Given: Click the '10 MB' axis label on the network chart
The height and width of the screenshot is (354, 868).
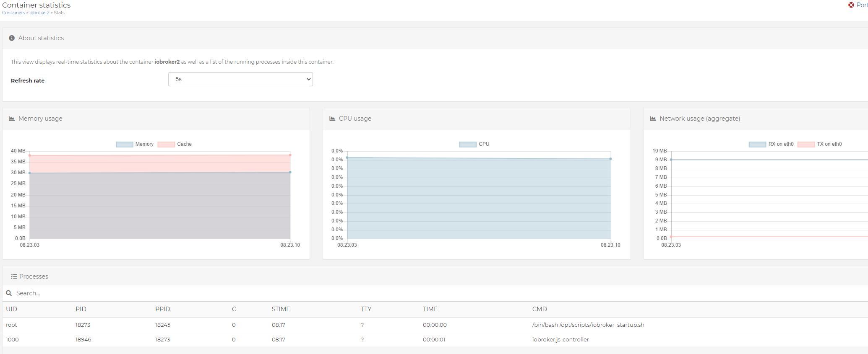Looking at the screenshot, I should pyautogui.click(x=659, y=151).
